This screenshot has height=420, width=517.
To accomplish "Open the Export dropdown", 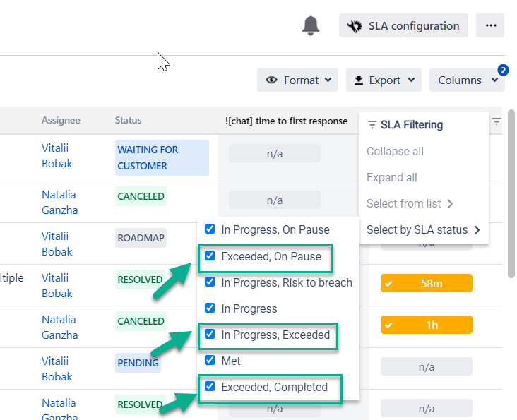I will pyautogui.click(x=384, y=80).
